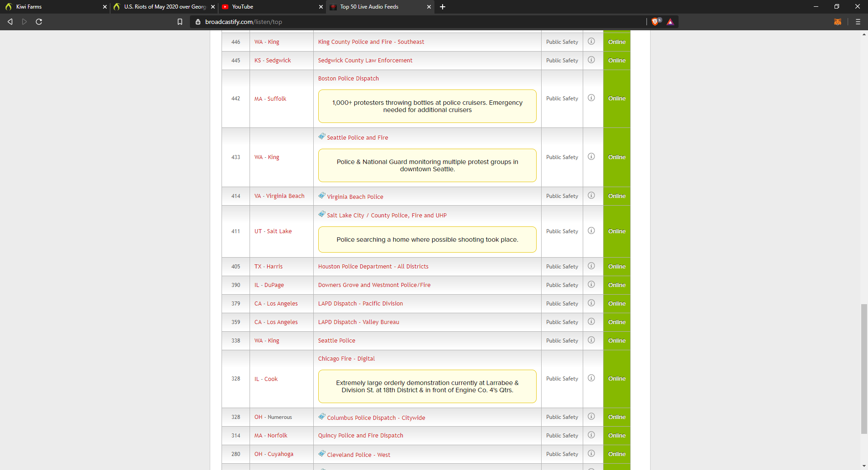Close the U.S. Riots of May 2020 tab

(x=213, y=7)
